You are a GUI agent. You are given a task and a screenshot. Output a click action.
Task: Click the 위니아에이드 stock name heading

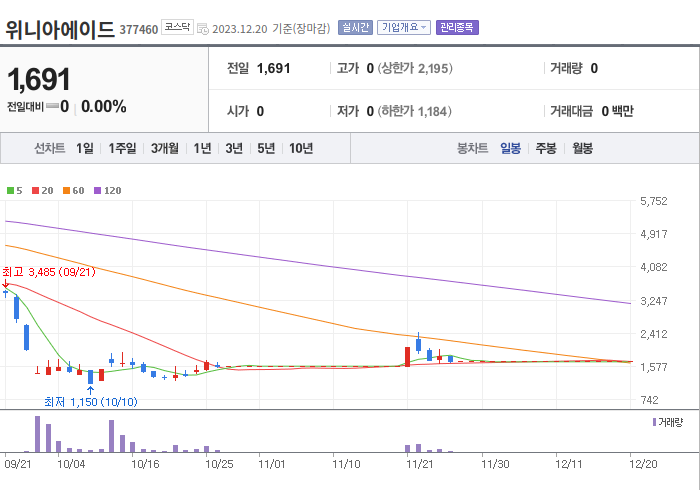[60, 29]
